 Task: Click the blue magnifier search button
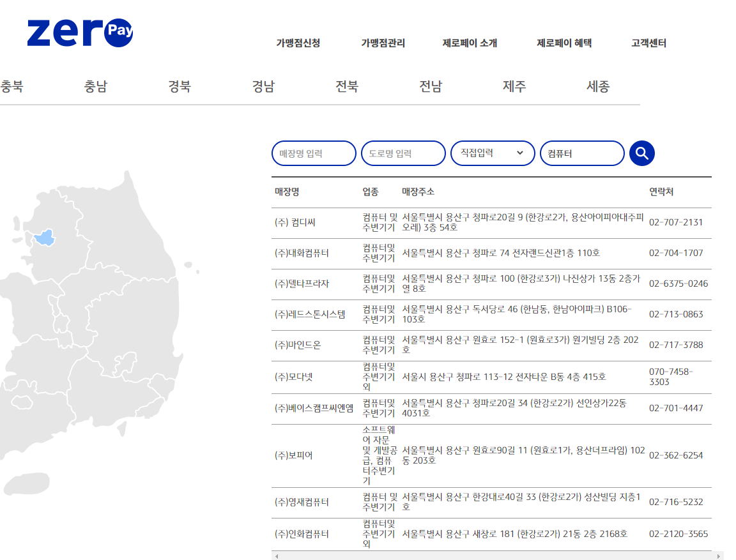pos(641,153)
